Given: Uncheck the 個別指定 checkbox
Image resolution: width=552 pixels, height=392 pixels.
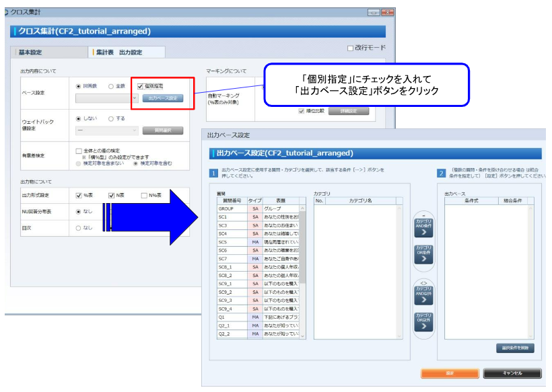Looking at the screenshot, I should pos(139,85).
